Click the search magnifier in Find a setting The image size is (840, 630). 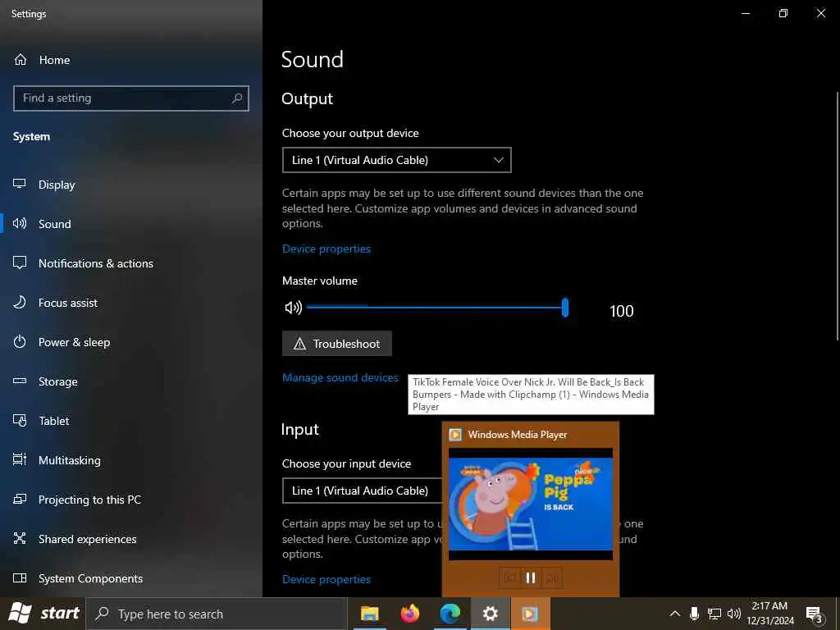(237, 98)
